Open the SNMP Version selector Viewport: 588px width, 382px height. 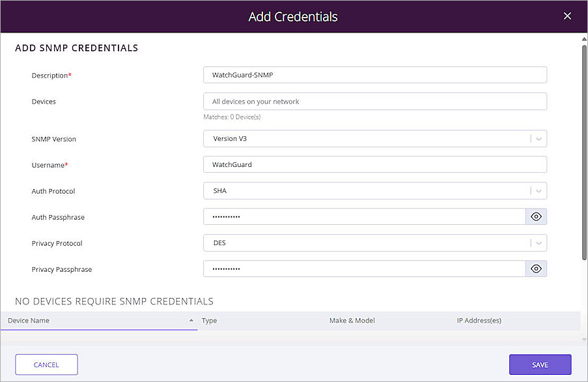(x=374, y=138)
